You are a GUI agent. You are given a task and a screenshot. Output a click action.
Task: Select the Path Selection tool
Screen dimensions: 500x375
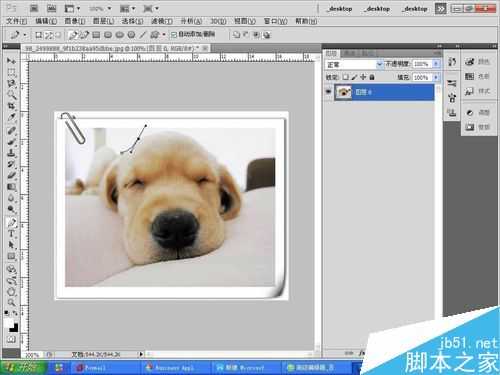pyautogui.click(x=11, y=245)
